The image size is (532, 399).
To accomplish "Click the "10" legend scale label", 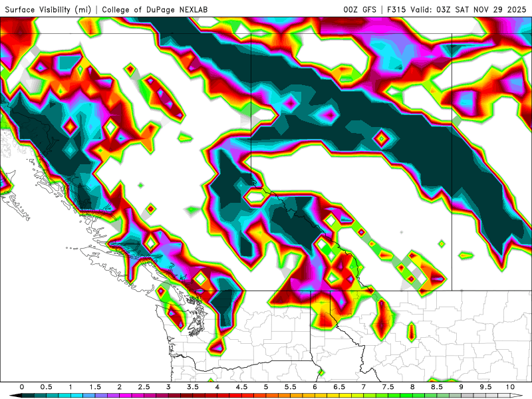I will pyautogui.click(x=510, y=387).
